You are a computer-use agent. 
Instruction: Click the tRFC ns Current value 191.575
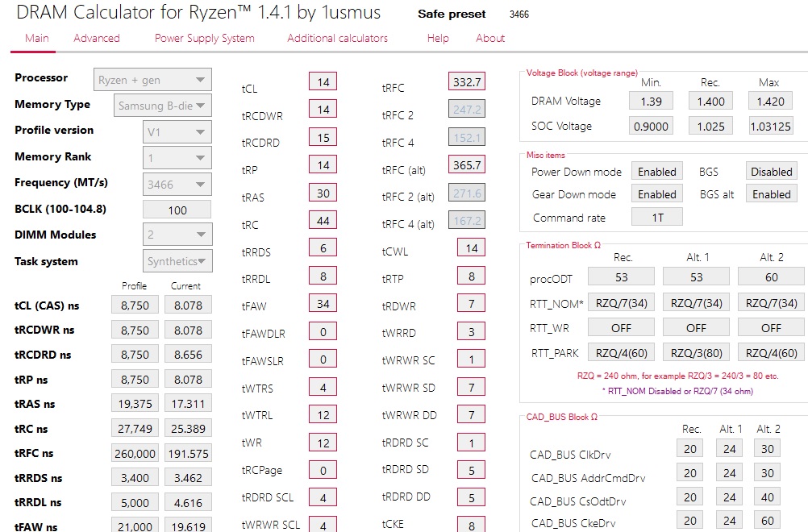tap(188, 454)
